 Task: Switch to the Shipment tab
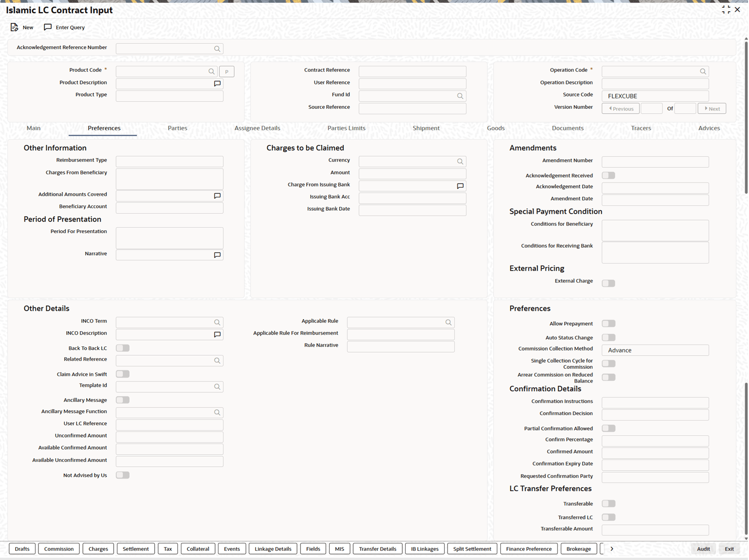click(426, 128)
